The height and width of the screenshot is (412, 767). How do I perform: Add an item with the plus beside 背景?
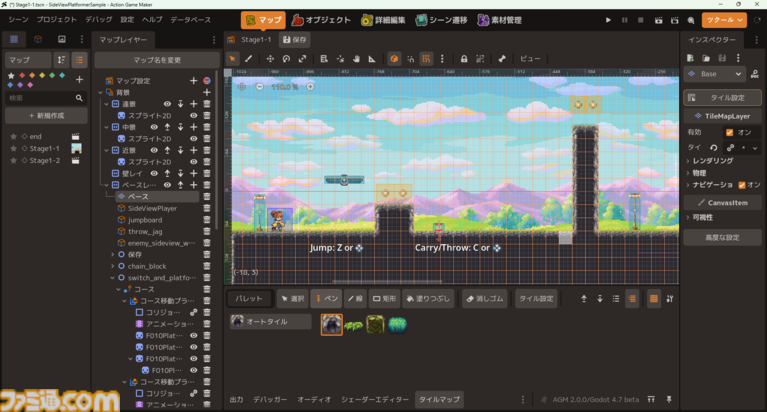[x=207, y=92]
